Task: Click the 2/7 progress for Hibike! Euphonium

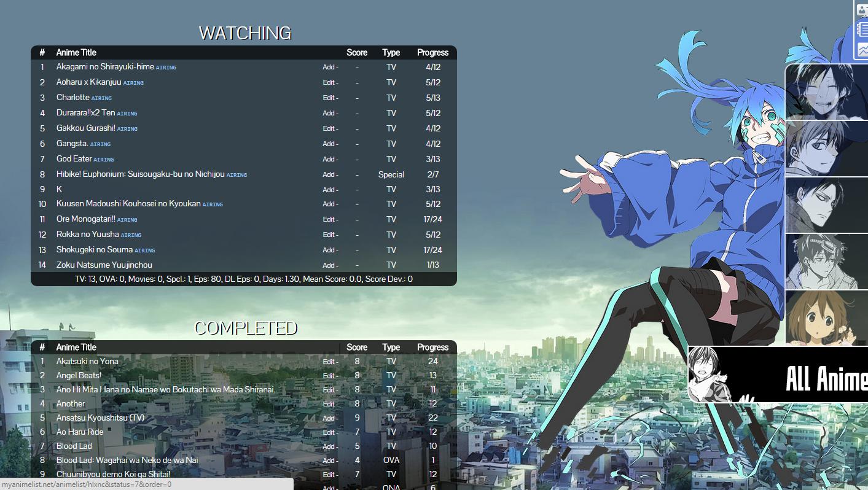Action: (x=432, y=174)
